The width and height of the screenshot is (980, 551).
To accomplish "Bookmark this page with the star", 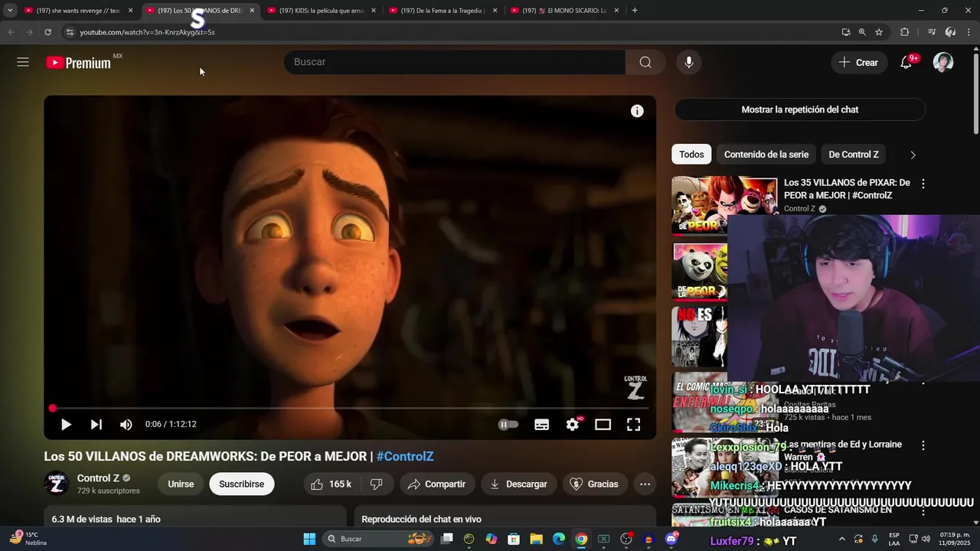I will (879, 32).
